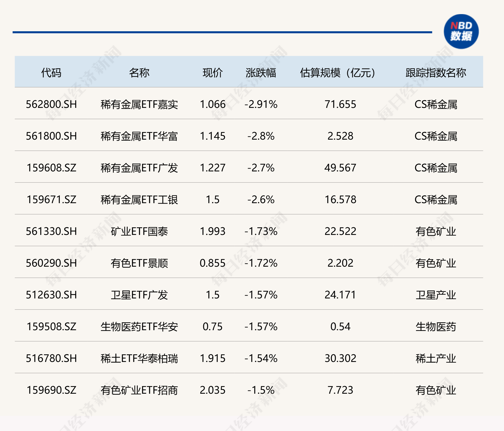
Task: Click 有色矿业 in the 561330.SH row
Action: (x=436, y=231)
